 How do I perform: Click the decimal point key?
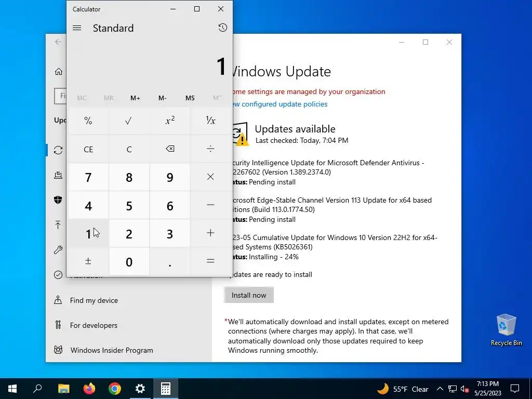coord(170,261)
